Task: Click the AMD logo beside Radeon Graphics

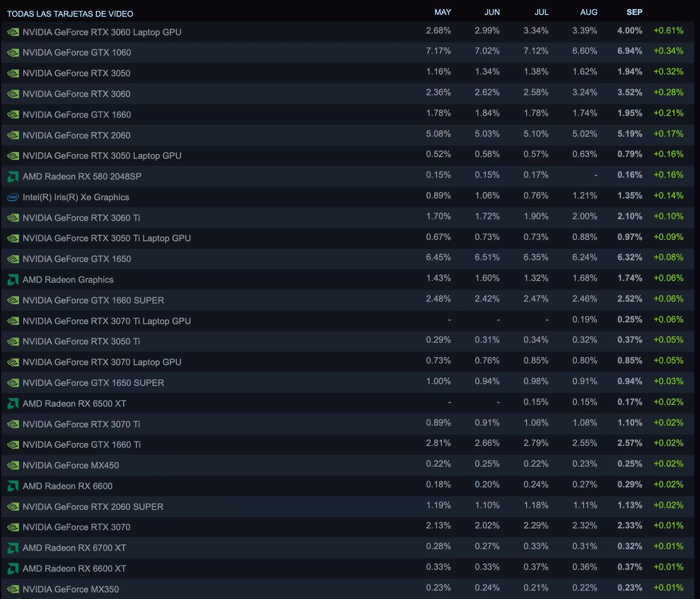Action: (13, 280)
